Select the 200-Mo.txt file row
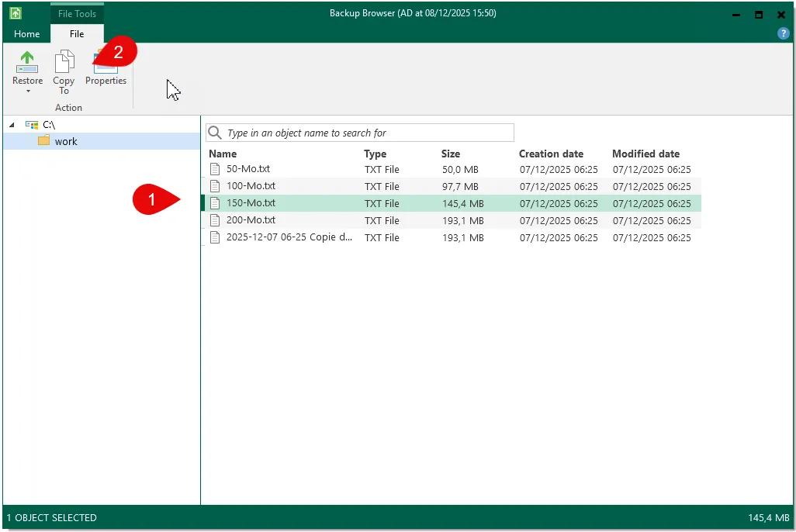The width and height of the screenshot is (796, 532). click(x=251, y=220)
